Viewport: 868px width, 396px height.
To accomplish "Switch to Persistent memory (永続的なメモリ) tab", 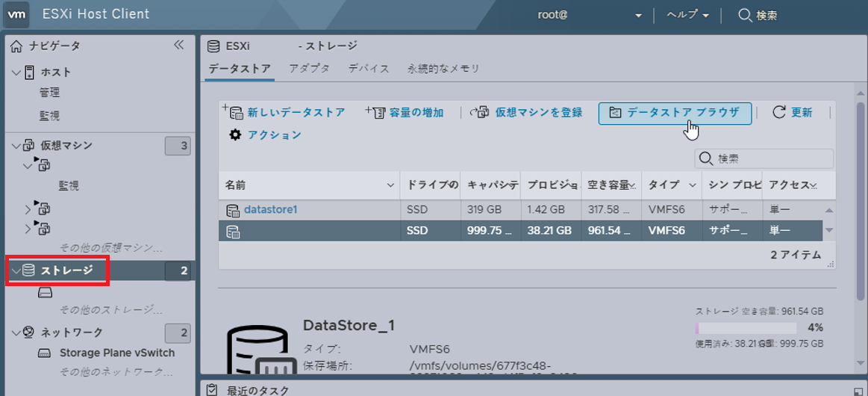I will pyautogui.click(x=443, y=69).
